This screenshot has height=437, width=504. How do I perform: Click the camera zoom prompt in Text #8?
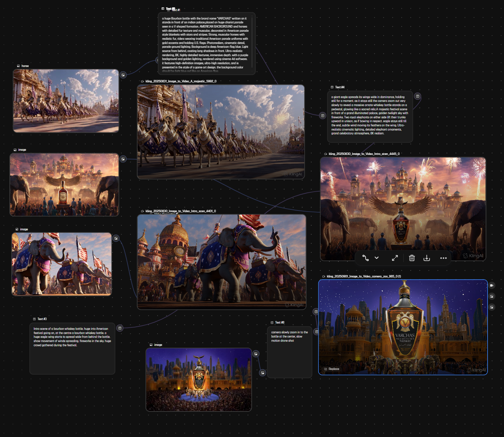290,336
